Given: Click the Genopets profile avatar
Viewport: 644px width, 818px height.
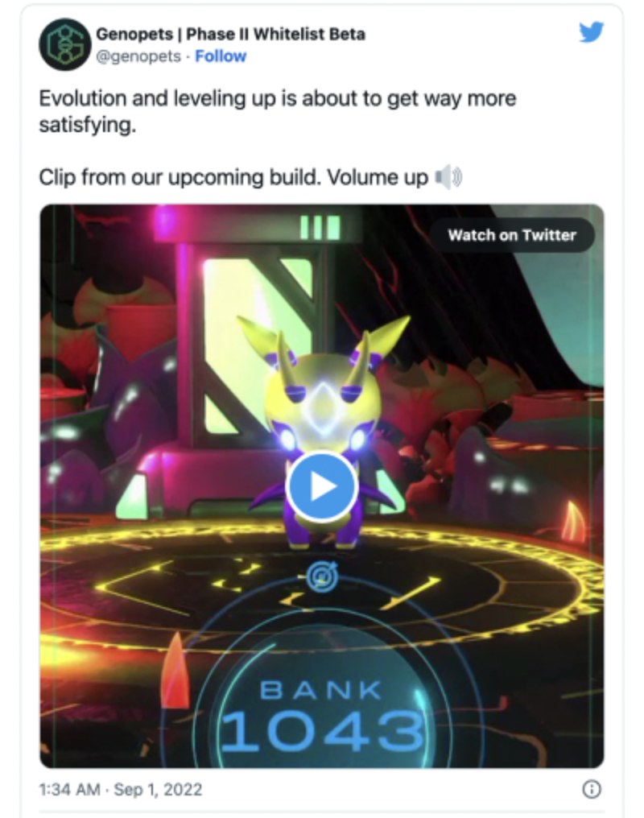Looking at the screenshot, I should (x=64, y=44).
